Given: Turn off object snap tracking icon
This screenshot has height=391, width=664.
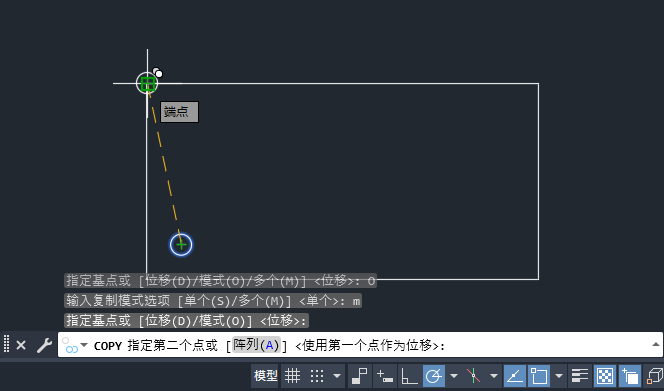Looking at the screenshot, I should tap(515, 375).
